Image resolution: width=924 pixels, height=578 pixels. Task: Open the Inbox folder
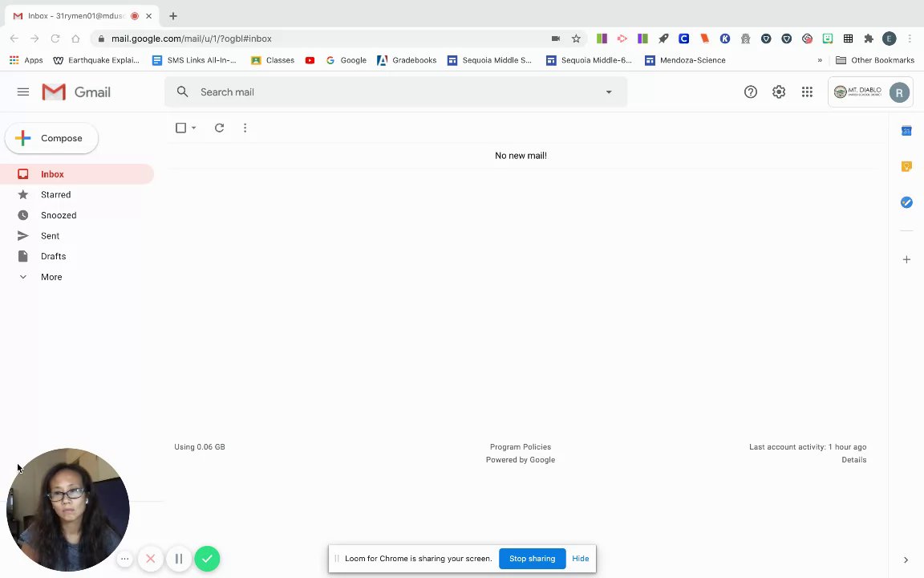(x=77, y=174)
